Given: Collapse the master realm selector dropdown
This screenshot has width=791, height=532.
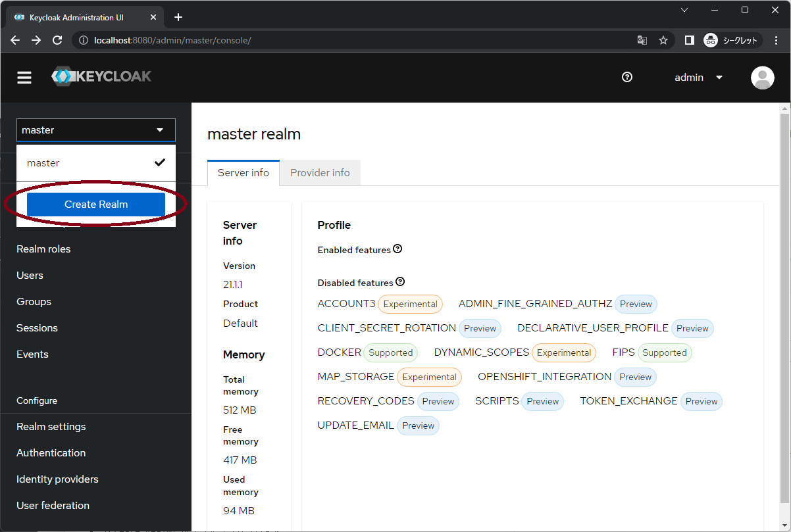Looking at the screenshot, I should pyautogui.click(x=96, y=130).
